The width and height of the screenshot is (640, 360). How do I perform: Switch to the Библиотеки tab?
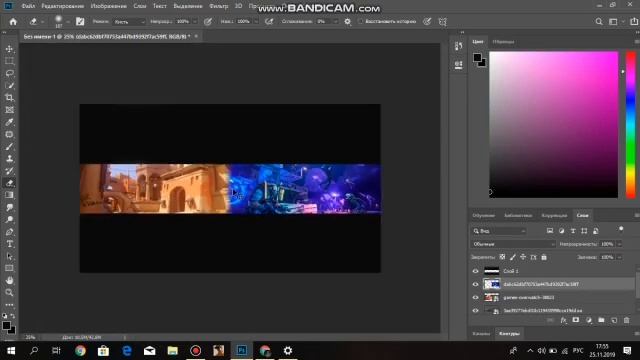click(x=518, y=215)
